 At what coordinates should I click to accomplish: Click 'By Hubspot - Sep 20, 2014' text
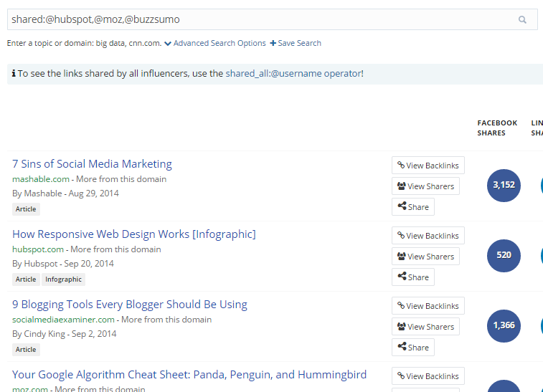(63, 264)
